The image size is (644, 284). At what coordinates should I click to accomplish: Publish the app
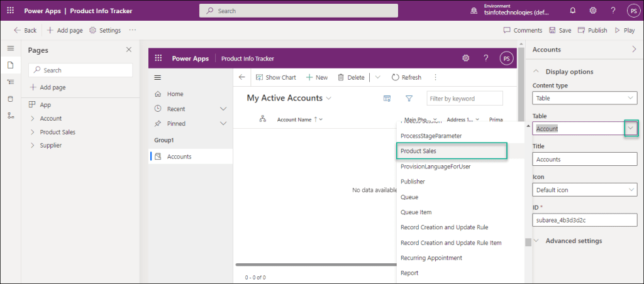point(592,30)
